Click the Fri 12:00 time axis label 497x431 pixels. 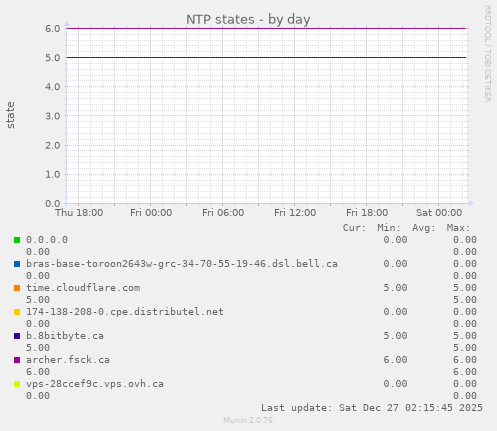pos(295,213)
